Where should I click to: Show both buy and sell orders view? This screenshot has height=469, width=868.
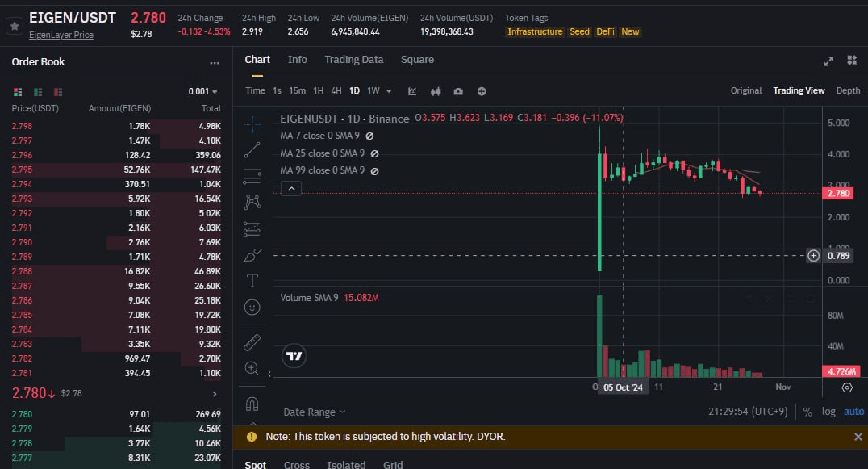point(18,92)
